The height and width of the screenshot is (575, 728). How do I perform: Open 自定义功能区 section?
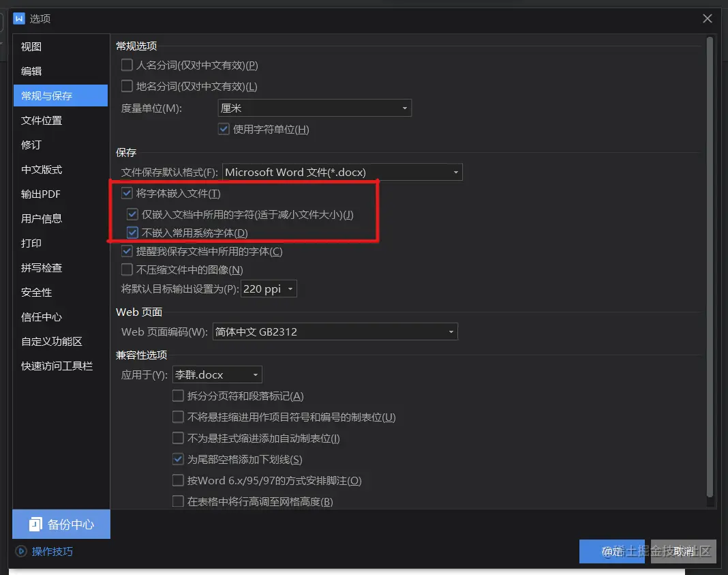pos(61,342)
